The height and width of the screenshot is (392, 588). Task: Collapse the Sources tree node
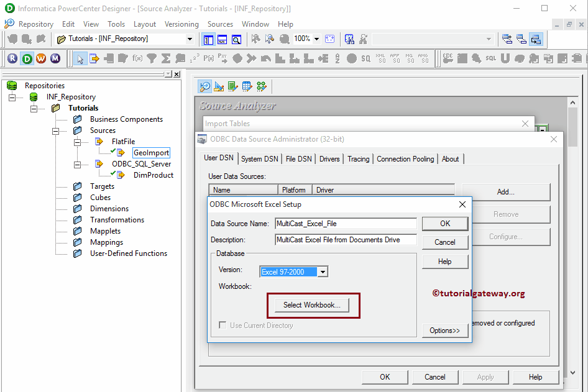coord(55,130)
